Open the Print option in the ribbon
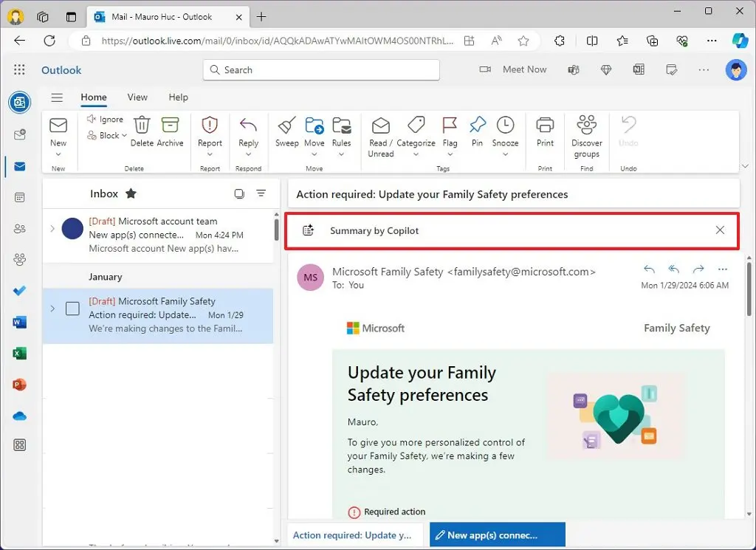The image size is (756, 550). click(545, 134)
